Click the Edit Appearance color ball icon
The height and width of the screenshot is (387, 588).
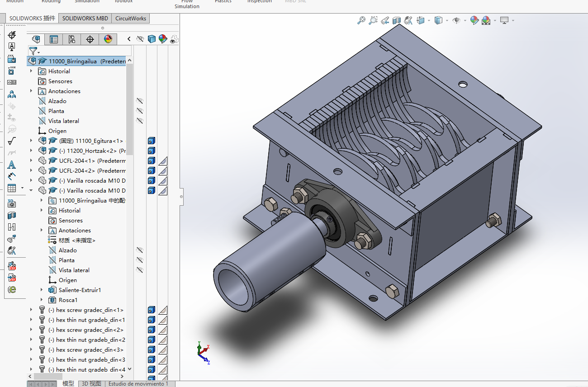474,20
